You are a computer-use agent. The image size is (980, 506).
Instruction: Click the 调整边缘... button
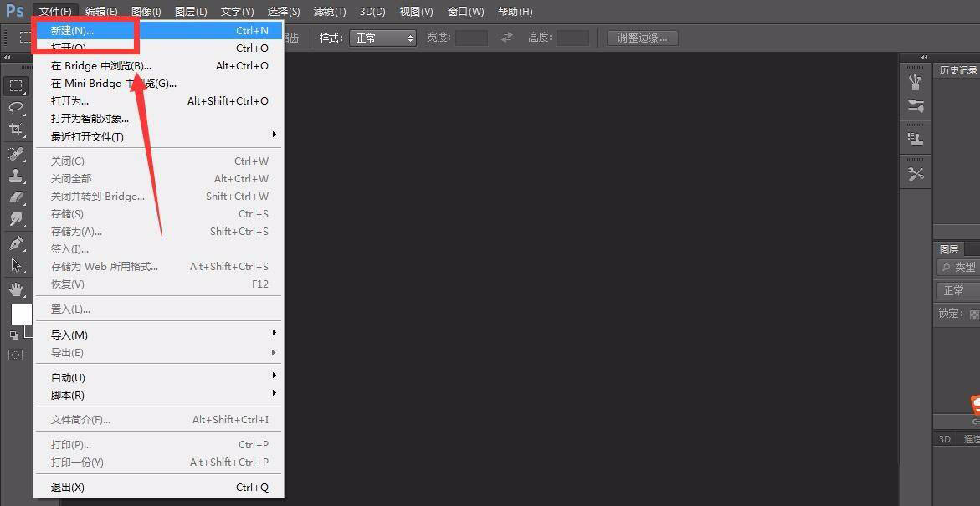pos(643,38)
